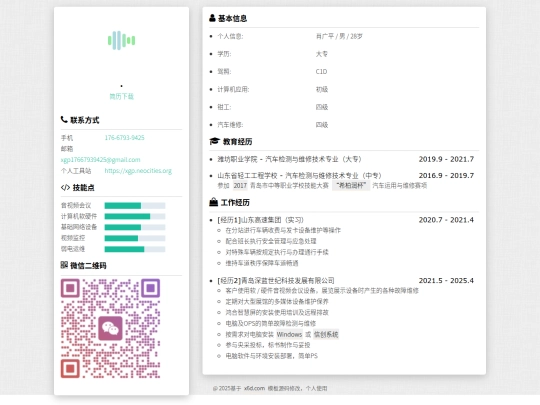Click the 潍坊职业学院 education entry
Image resolution: width=540 pixels, height=405 pixels.
click(289, 159)
